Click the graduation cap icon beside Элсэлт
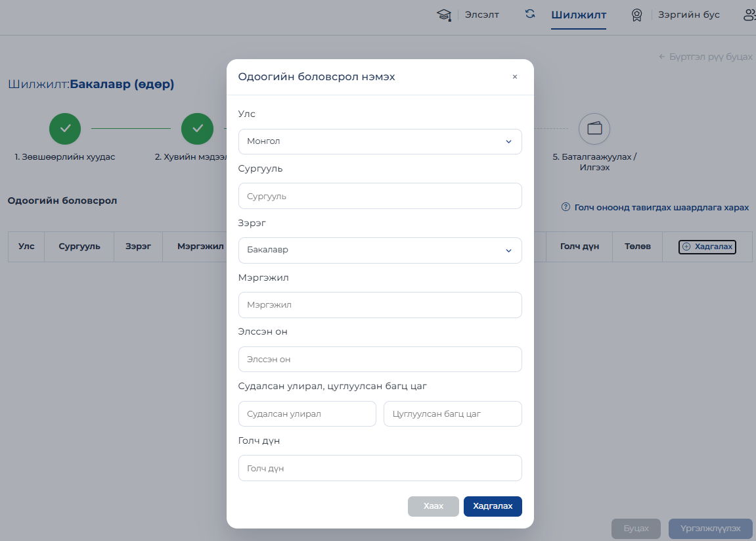Viewport: 756px width, 541px height. tap(444, 15)
